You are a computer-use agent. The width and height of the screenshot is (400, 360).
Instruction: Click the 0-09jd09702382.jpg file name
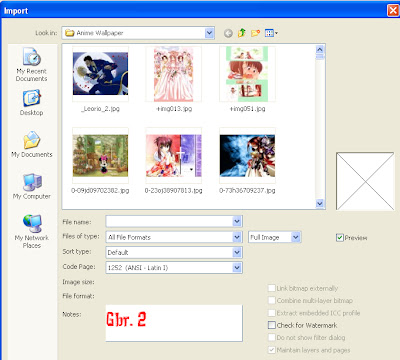[100, 190]
